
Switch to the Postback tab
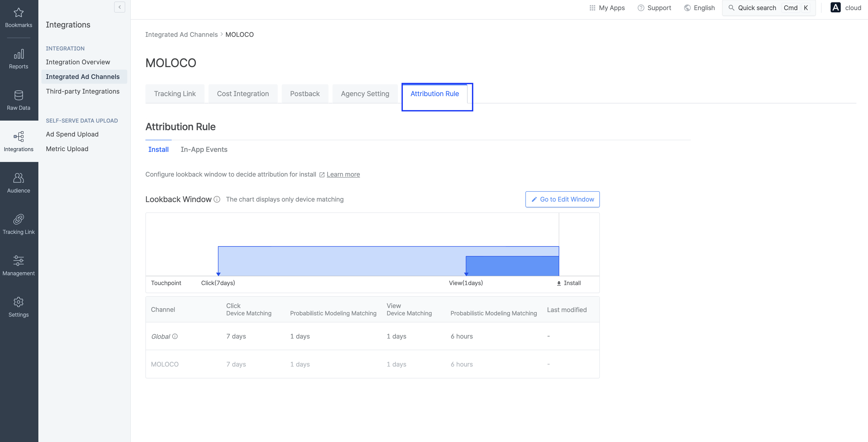click(305, 94)
